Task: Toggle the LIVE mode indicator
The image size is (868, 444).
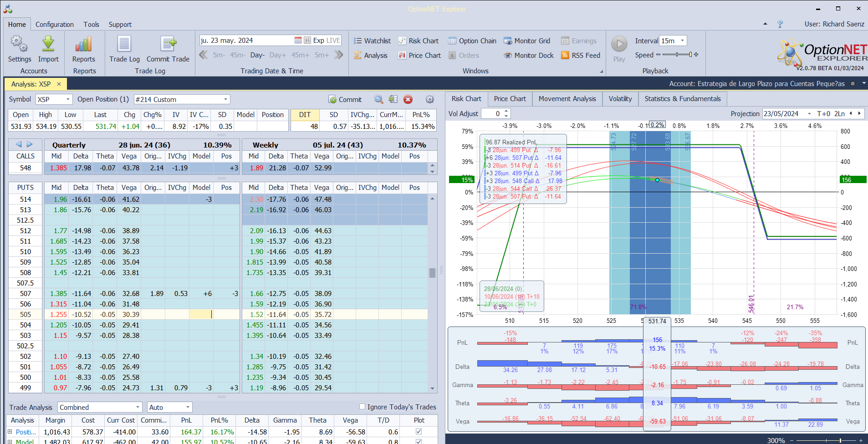Action: 333,41
